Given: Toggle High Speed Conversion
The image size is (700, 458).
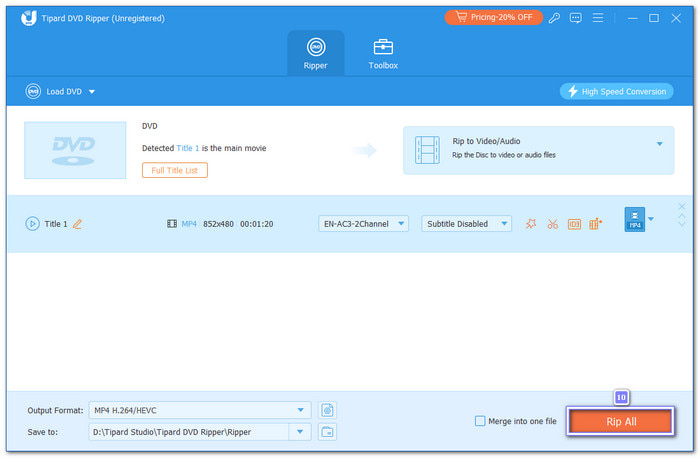Looking at the screenshot, I should pos(617,91).
